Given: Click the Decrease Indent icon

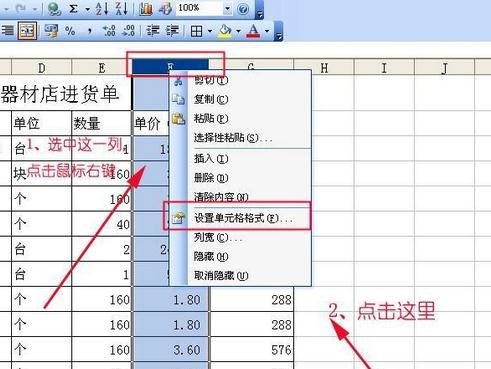Looking at the screenshot, I should pyautogui.click(x=153, y=31).
